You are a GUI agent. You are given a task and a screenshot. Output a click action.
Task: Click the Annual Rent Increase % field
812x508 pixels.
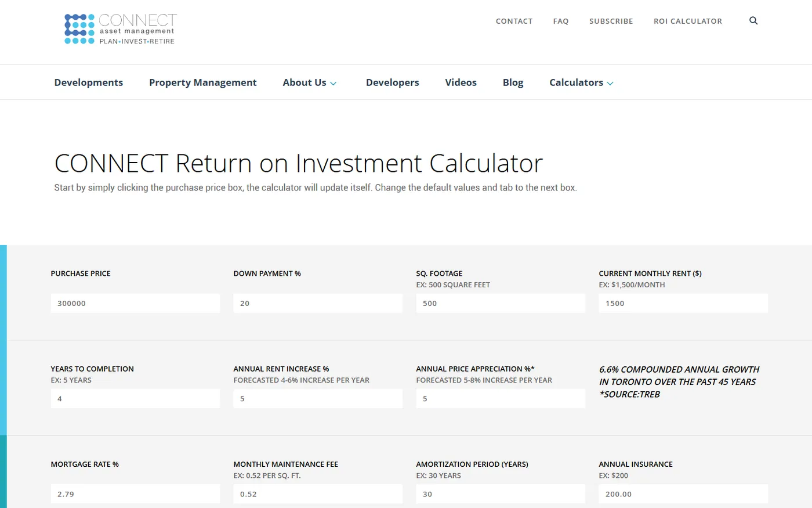pyautogui.click(x=318, y=398)
